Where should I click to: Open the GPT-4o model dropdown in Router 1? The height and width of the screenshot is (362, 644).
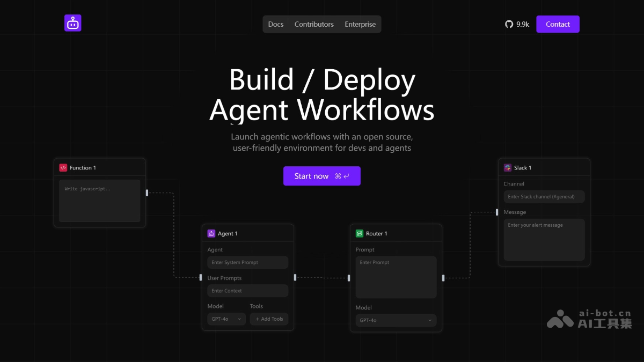396,320
